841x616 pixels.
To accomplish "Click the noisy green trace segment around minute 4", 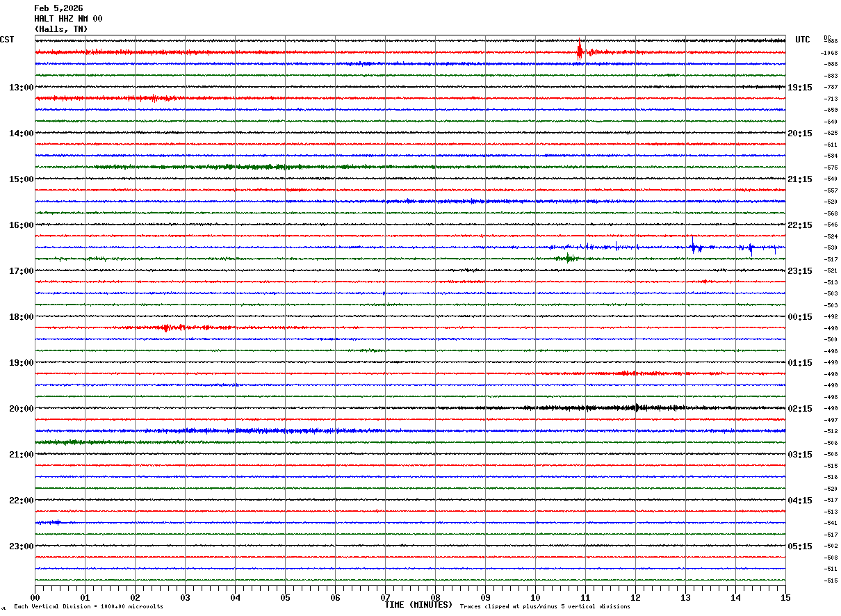I will 236,167.
